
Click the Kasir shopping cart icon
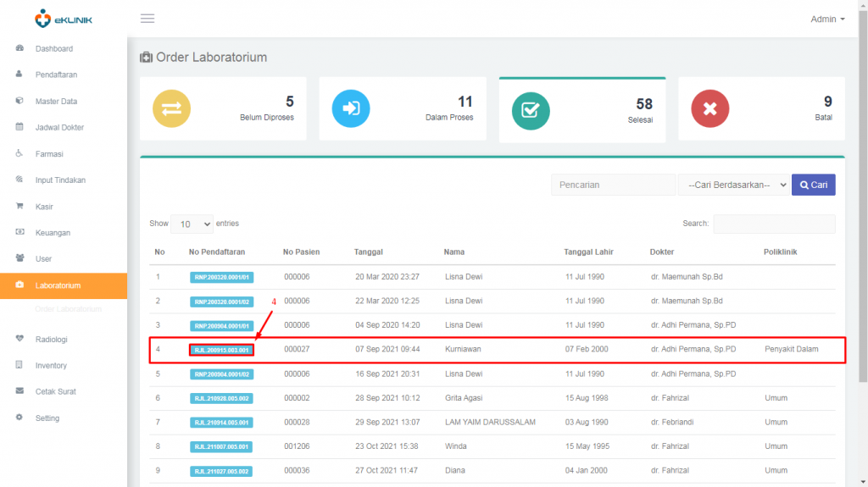pyautogui.click(x=19, y=207)
